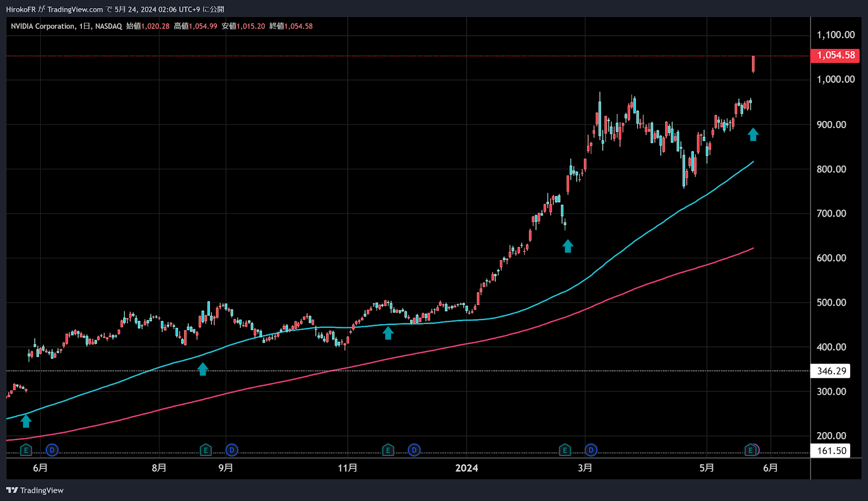Click the 8月 time axis label
The height and width of the screenshot is (501, 868).
[159, 468]
